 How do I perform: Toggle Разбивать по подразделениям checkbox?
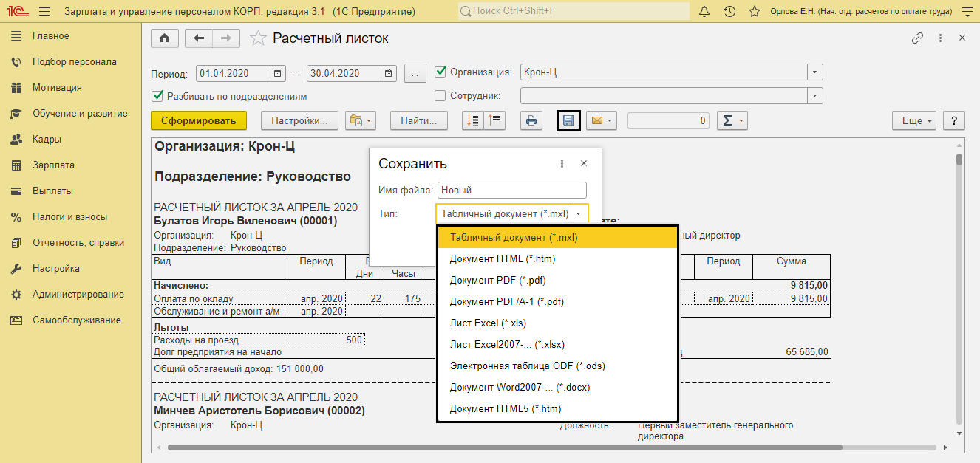[x=157, y=96]
